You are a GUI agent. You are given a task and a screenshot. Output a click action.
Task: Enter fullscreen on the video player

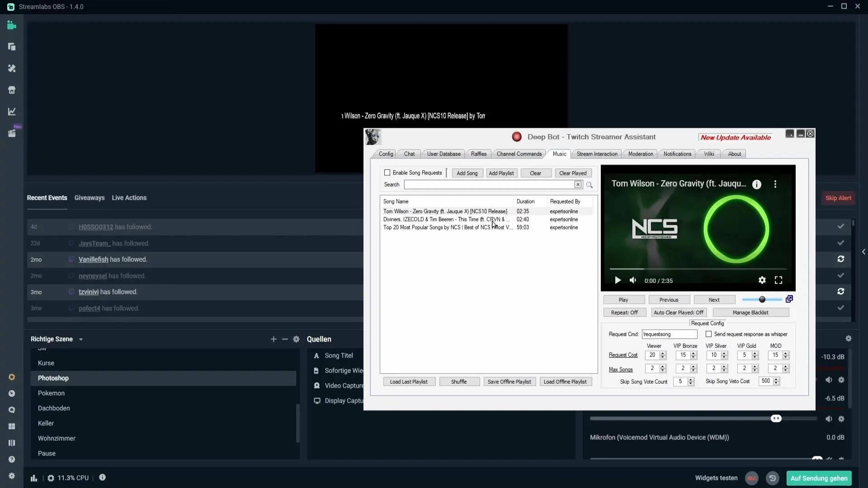[x=778, y=281]
